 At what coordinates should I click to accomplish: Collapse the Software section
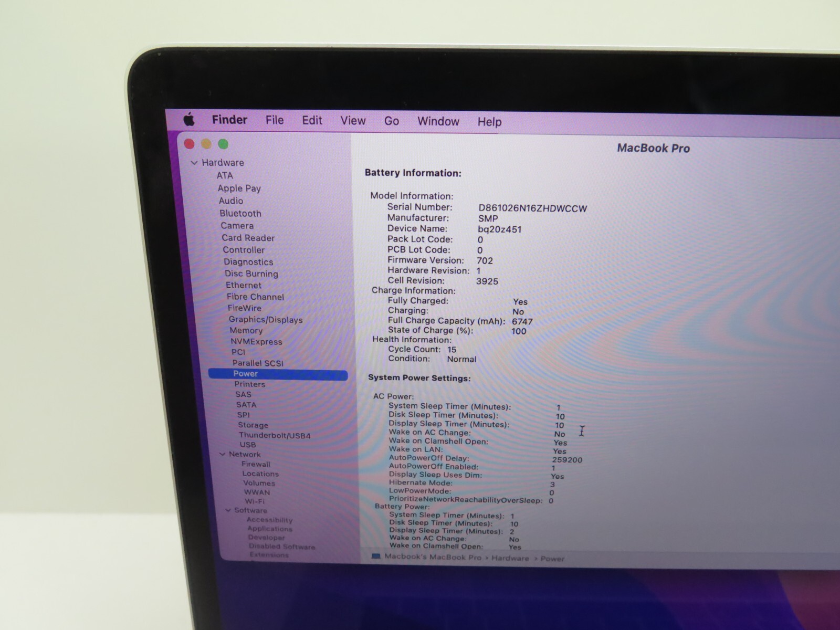[228, 510]
